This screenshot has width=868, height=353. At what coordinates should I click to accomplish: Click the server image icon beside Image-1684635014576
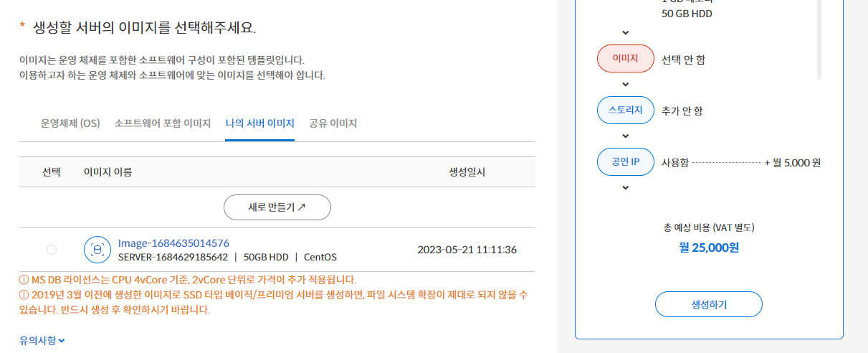coord(96,250)
